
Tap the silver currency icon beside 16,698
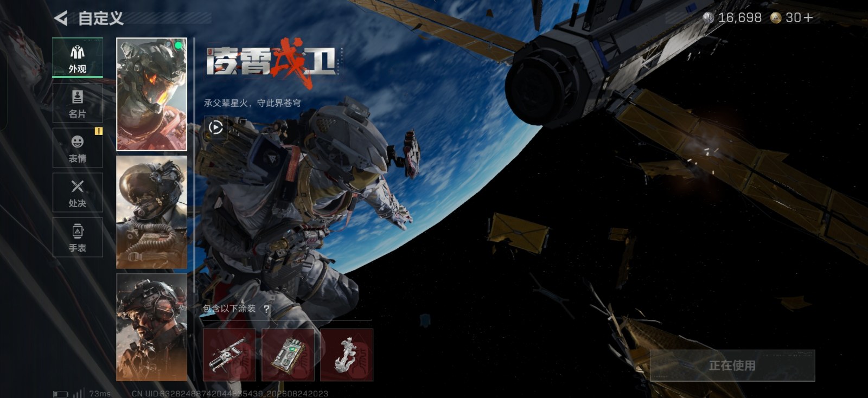coord(707,18)
